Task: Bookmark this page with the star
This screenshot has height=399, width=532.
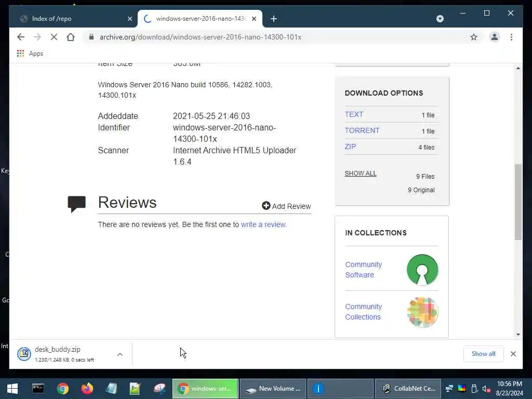Action: [x=474, y=37]
